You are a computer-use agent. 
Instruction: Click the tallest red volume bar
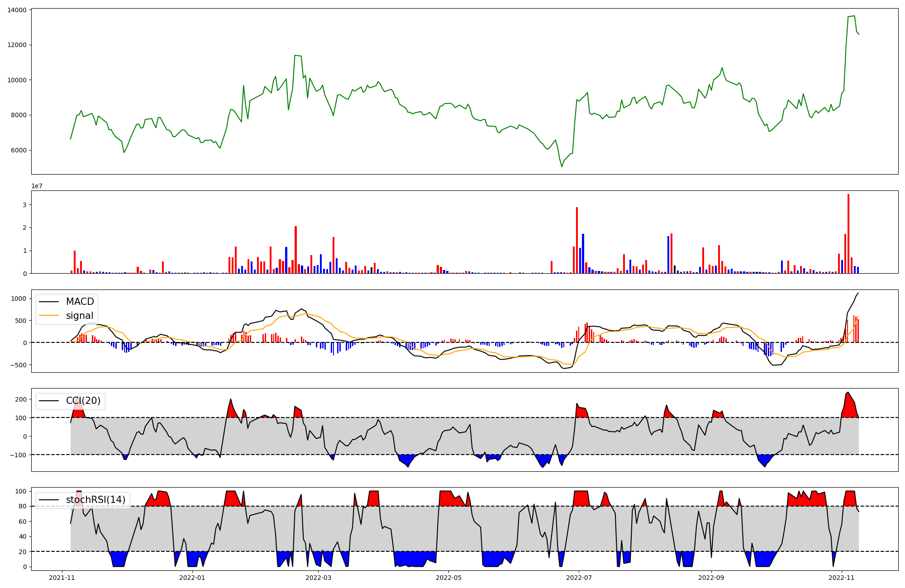pos(848,233)
